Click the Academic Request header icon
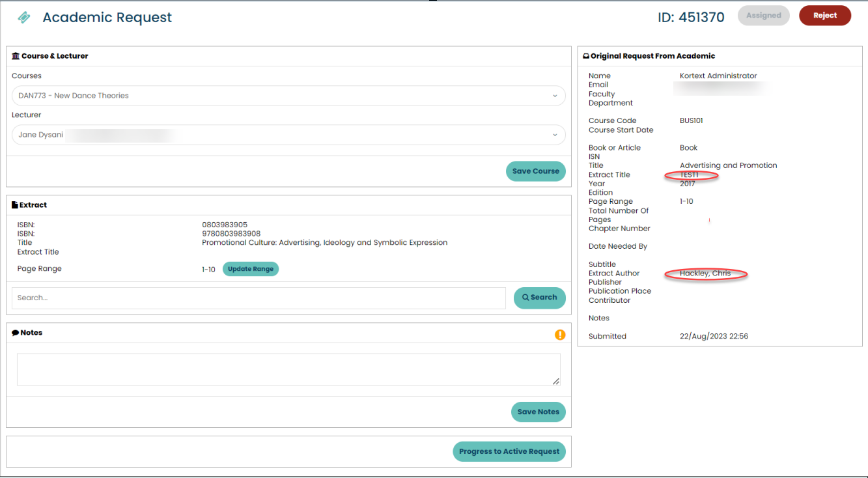The height and width of the screenshot is (478, 868). click(24, 18)
